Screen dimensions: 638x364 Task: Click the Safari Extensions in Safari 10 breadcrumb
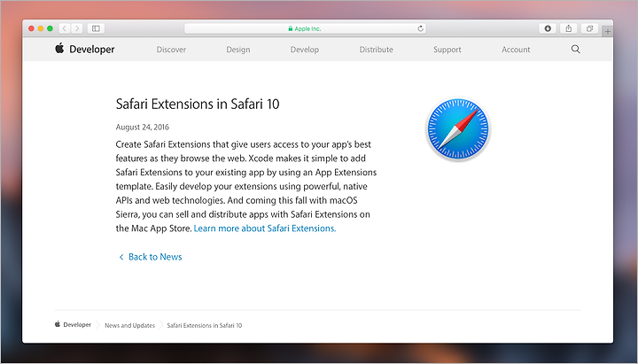(205, 325)
